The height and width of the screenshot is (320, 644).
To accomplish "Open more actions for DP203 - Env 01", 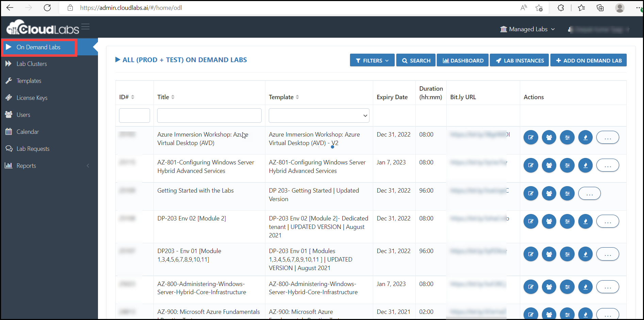I will click(608, 254).
